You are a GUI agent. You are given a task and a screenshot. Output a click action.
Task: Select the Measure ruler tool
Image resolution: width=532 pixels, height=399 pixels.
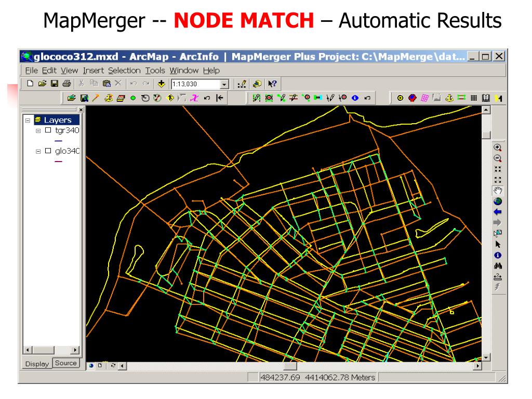tap(498, 277)
